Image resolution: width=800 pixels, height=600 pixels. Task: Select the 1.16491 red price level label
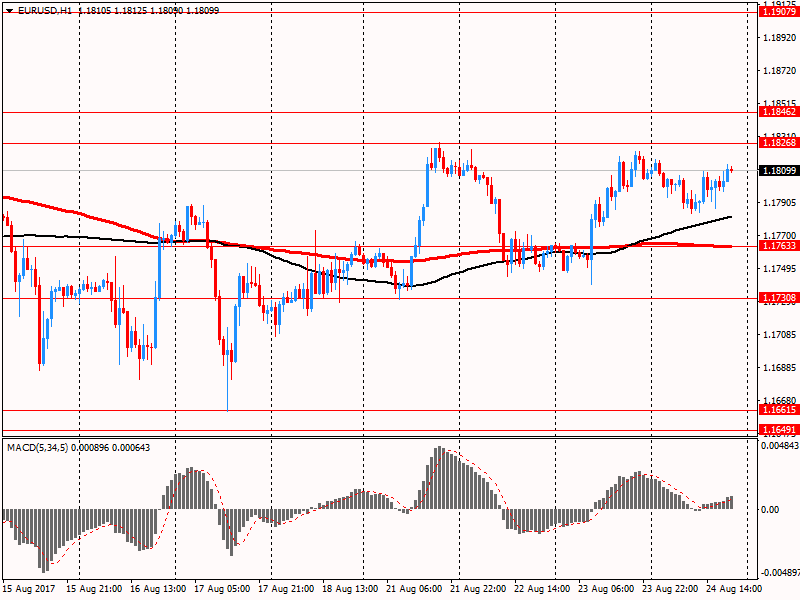pyautogui.click(x=779, y=430)
